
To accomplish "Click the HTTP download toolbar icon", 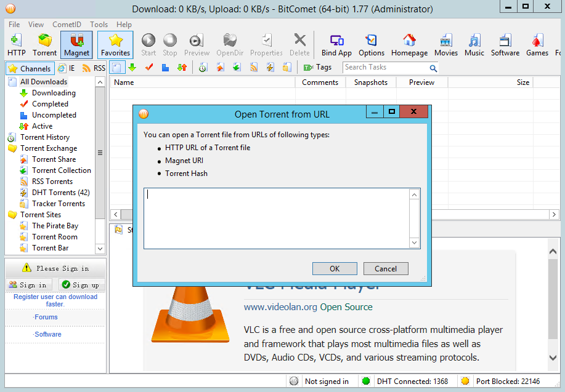I will (x=16, y=45).
